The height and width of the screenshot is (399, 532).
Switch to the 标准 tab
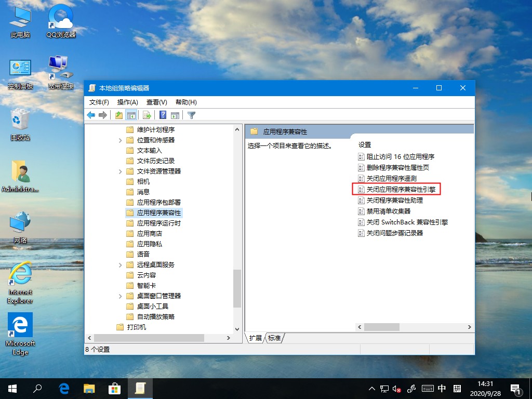275,338
